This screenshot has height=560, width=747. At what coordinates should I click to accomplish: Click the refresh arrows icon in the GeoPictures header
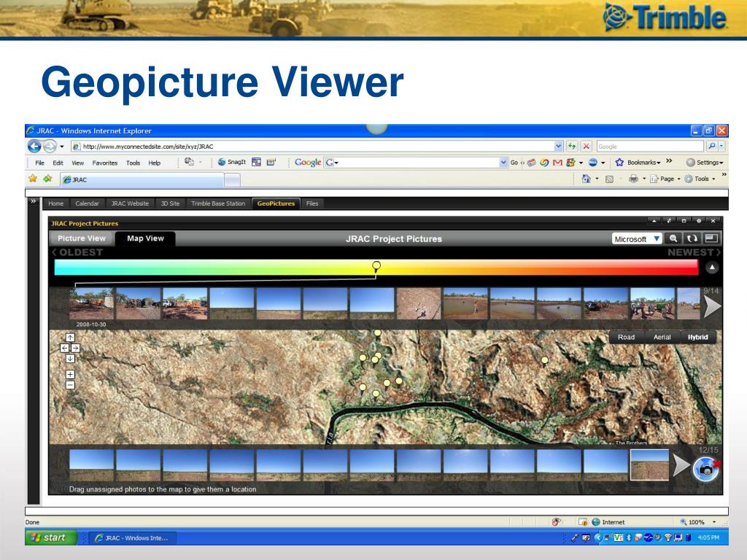tap(692, 238)
